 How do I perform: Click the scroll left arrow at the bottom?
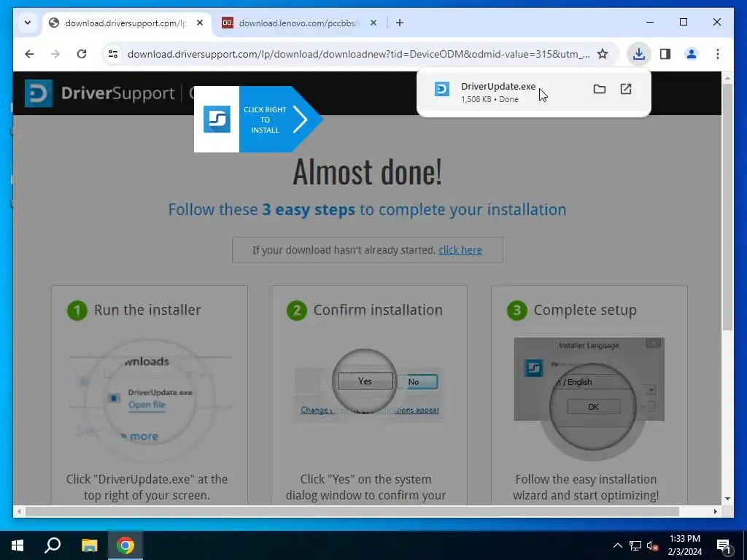[19, 511]
